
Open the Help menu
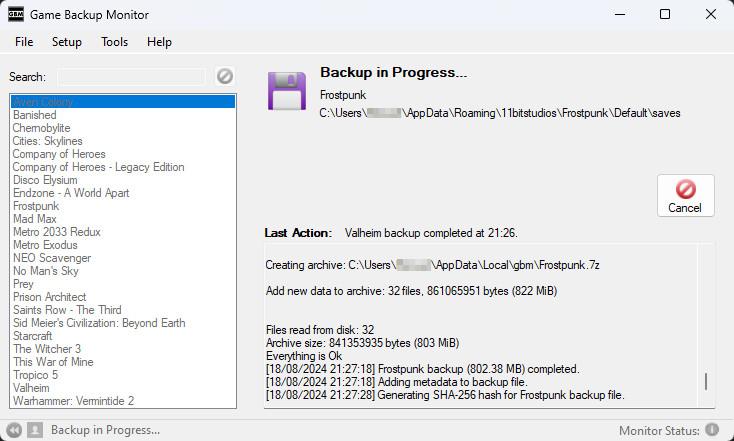click(x=159, y=42)
